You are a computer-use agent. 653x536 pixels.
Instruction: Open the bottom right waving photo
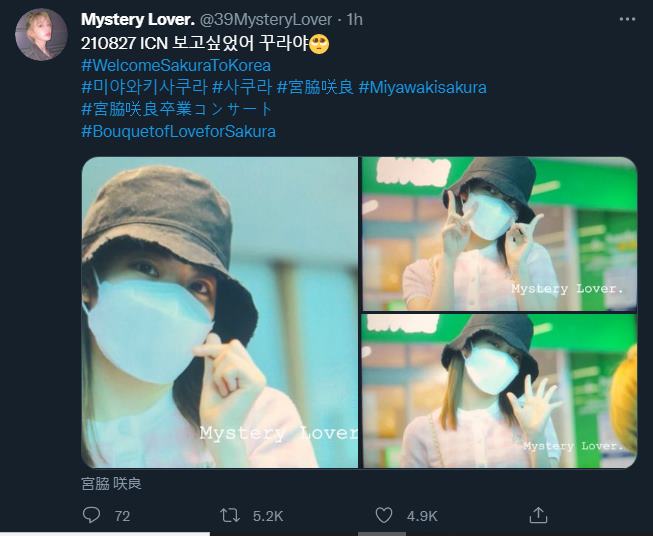(499, 391)
